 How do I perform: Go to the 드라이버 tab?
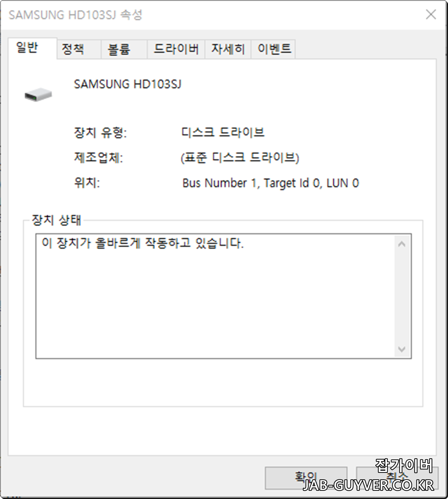click(176, 49)
